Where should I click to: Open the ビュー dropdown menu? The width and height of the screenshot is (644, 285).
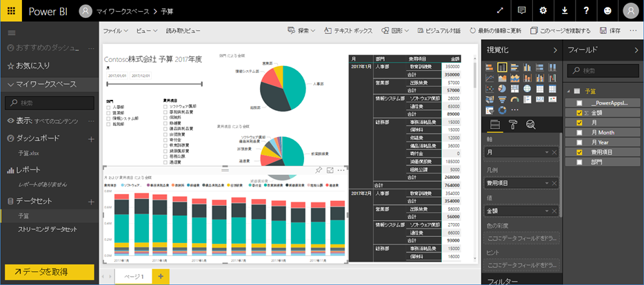click(147, 31)
